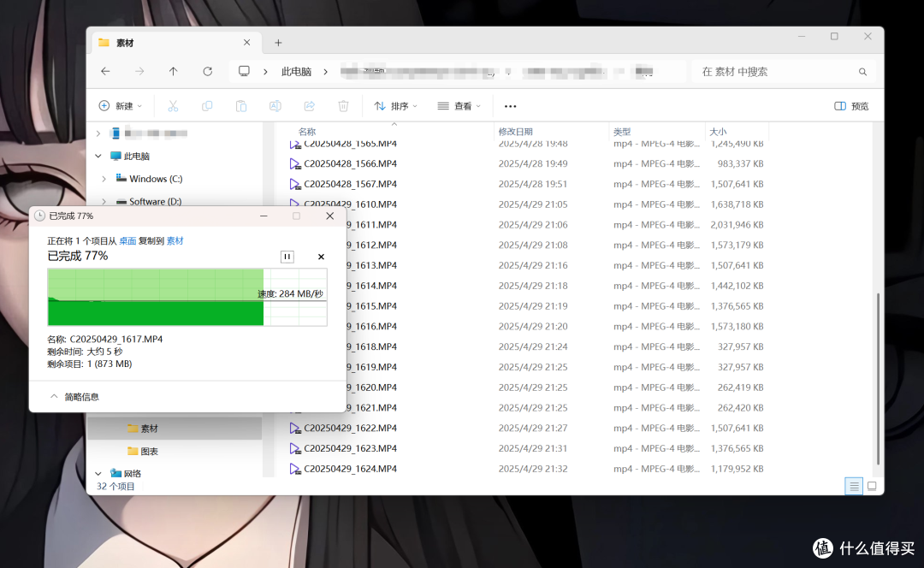
Task: Expand the Windows (C:) drive node
Action: point(104,179)
